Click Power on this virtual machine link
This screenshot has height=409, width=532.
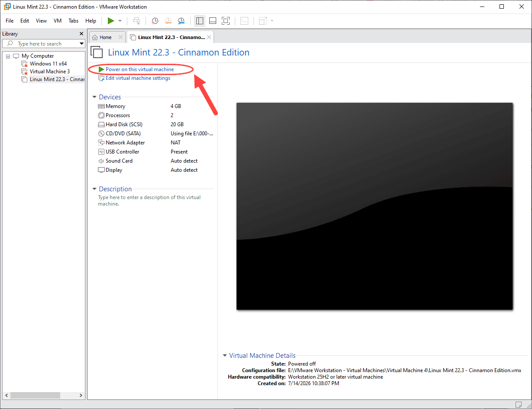(139, 69)
